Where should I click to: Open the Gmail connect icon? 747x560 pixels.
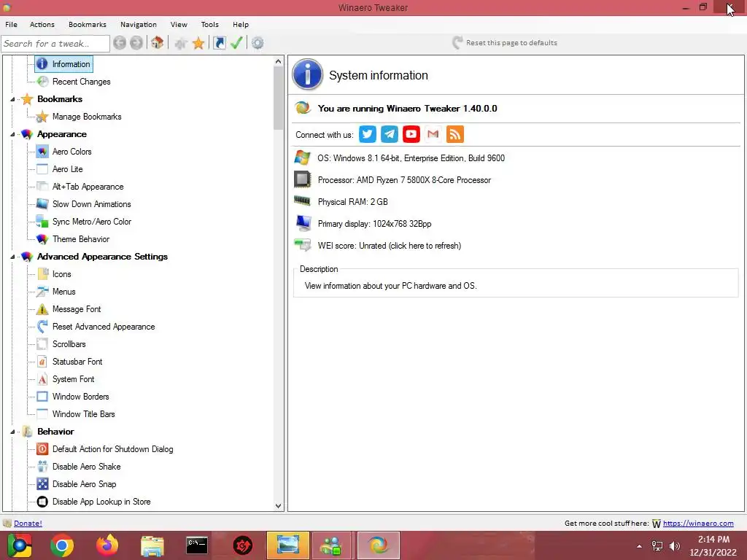(x=433, y=134)
